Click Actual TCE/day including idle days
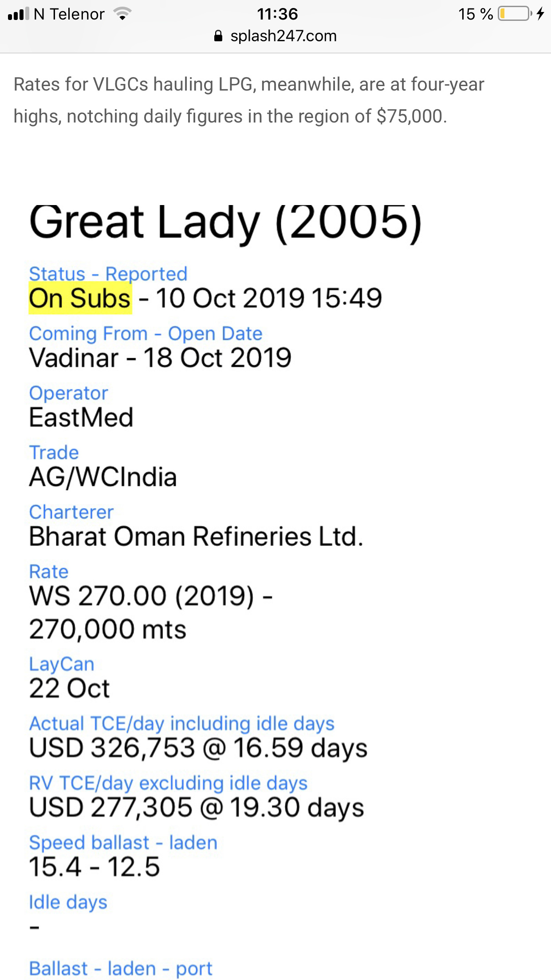 (181, 724)
